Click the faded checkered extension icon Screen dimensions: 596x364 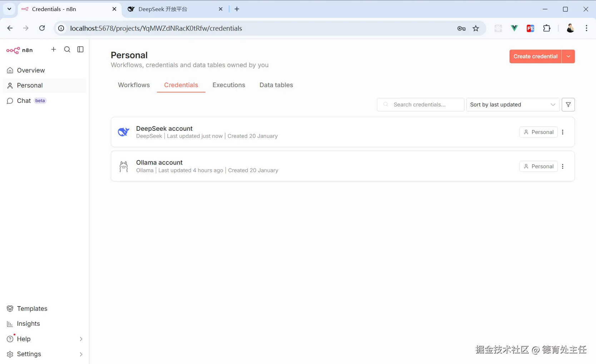(x=498, y=29)
